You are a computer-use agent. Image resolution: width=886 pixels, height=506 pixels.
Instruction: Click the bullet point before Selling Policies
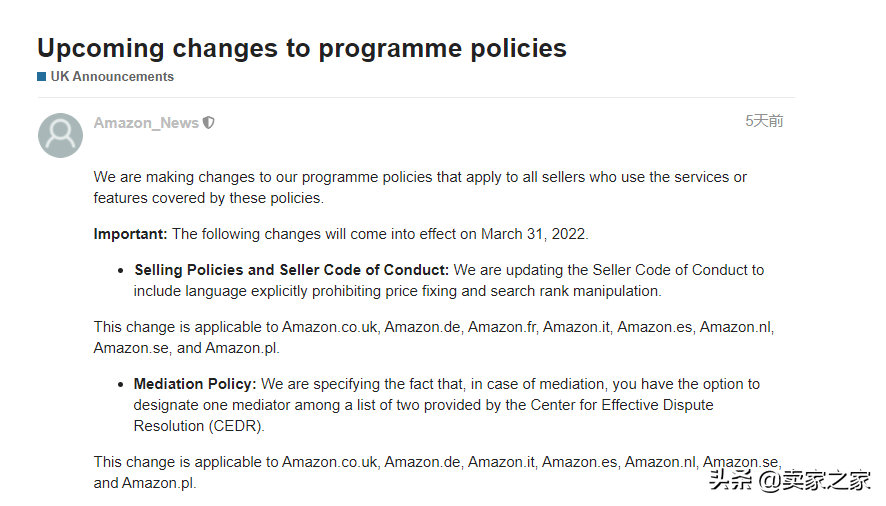[x=122, y=271]
